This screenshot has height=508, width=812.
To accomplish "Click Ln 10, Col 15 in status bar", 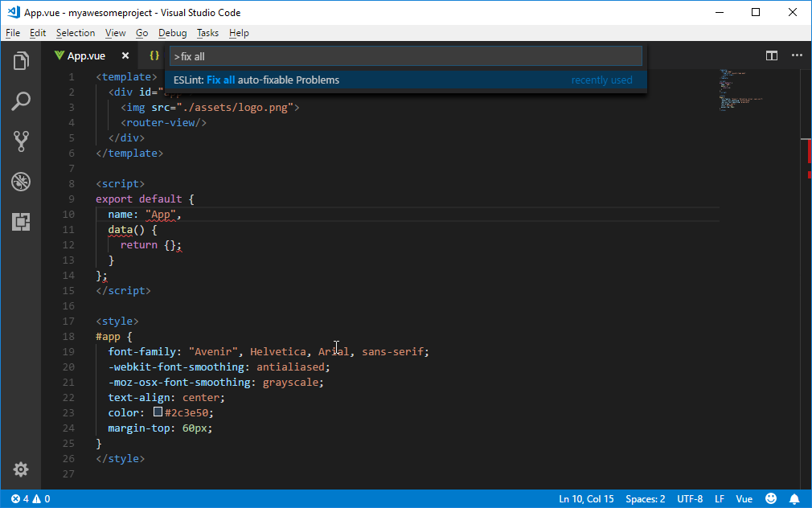I will point(586,498).
